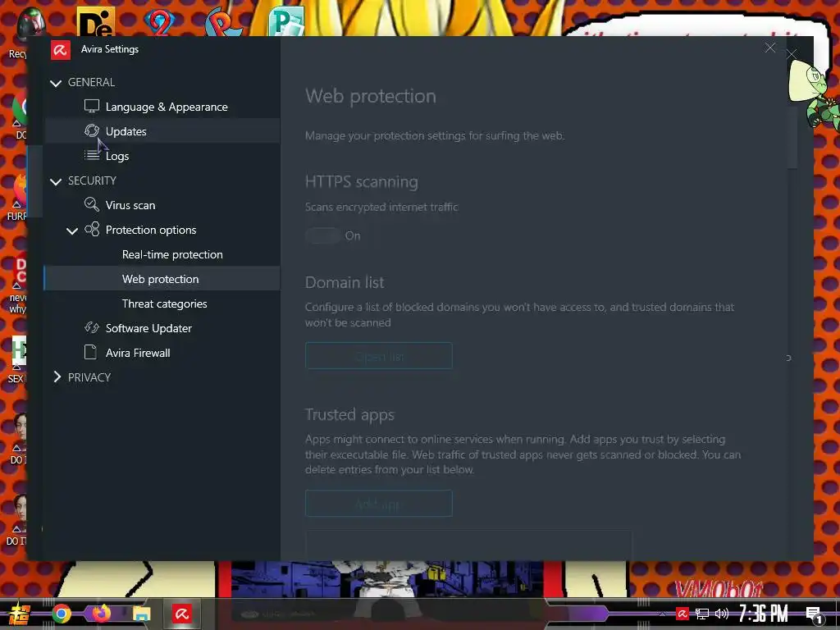Viewport: 840px width, 630px height.
Task: Click the Virus scan magnifier icon
Action: click(92, 204)
